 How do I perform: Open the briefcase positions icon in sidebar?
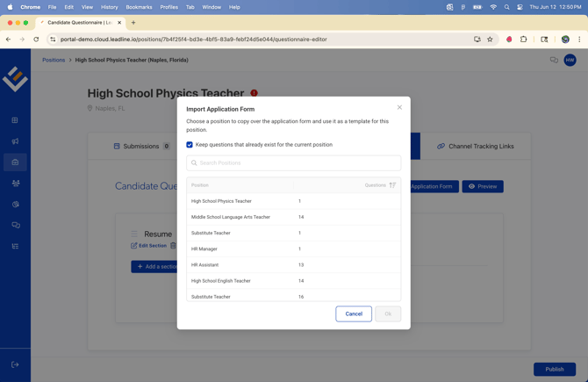[x=15, y=162]
